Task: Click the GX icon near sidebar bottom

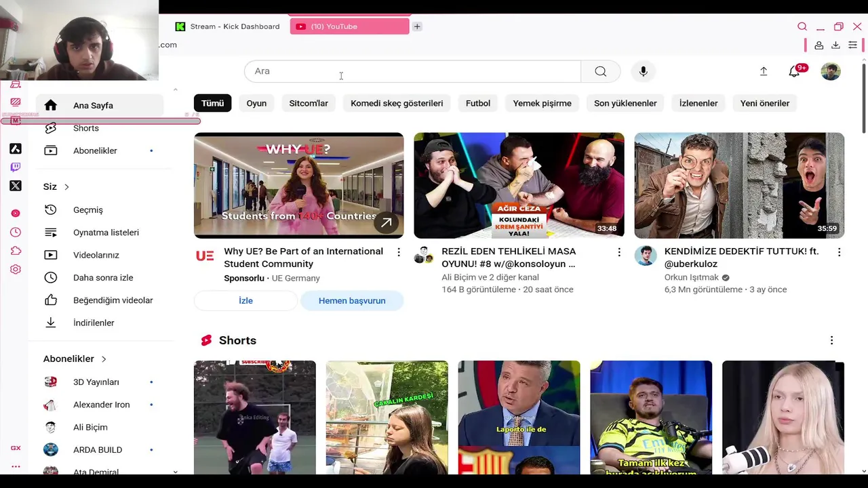Action: pyautogui.click(x=16, y=448)
